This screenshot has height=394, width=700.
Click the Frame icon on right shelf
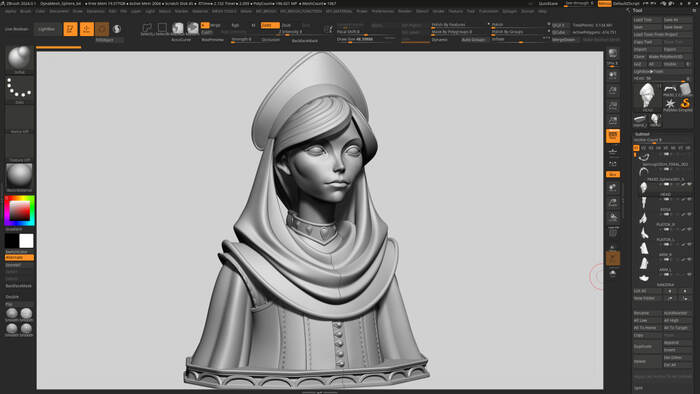tap(613, 188)
